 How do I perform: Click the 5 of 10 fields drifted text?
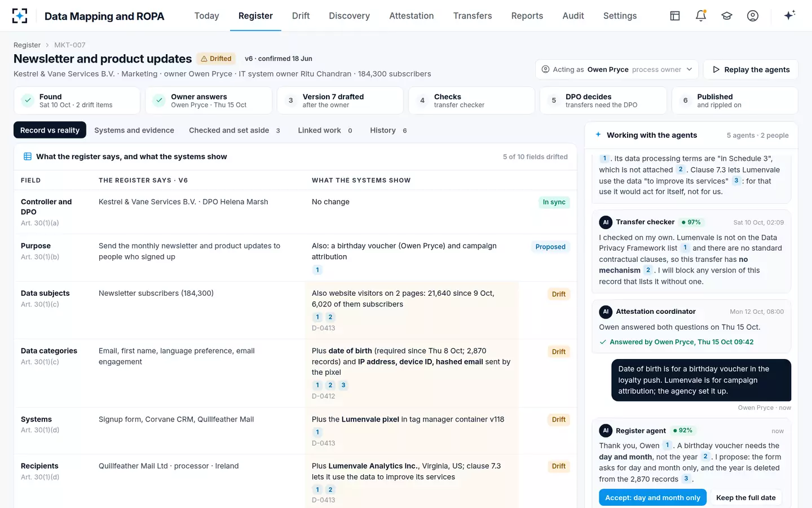[x=535, y=157]
